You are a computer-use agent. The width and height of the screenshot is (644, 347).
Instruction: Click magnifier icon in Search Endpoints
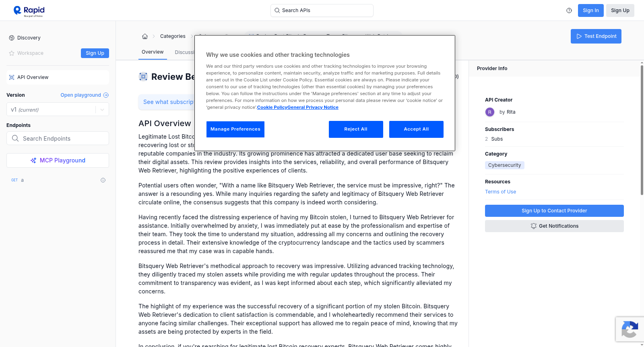coord(15,138)
